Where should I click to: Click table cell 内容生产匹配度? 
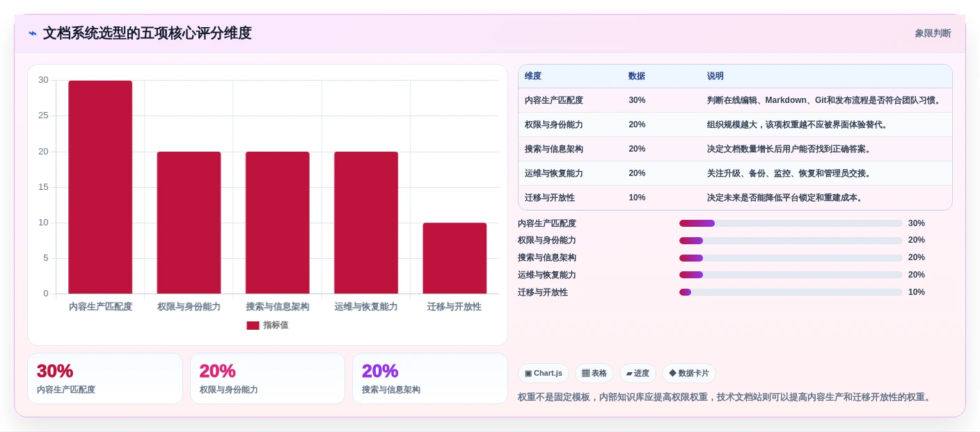554,100
